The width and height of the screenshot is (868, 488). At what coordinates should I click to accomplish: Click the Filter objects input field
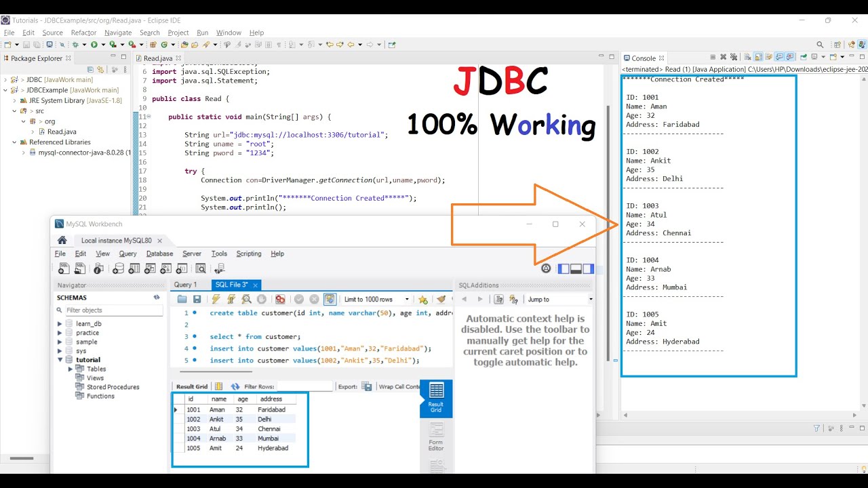114,310
